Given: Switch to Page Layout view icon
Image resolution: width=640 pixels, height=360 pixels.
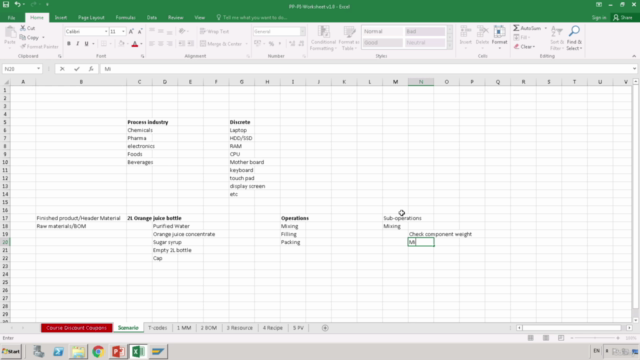Looking at the screenshot, I should (546, 338).
